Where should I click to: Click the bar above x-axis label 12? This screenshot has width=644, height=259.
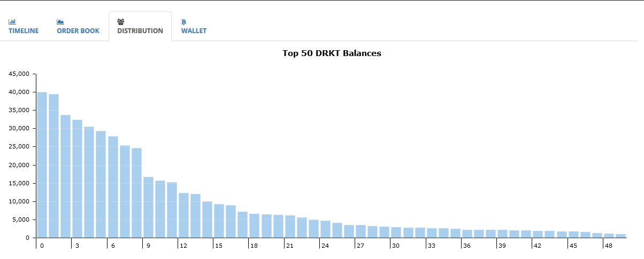(183, 215)
